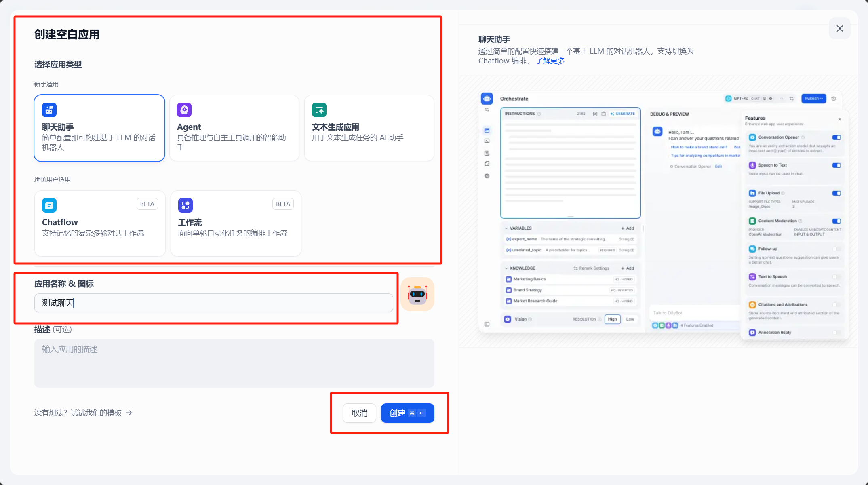The height and width of the screenshot is (485, 868).
Task: Click the 输入应用的描述 text area
Action: pos(234,363)
